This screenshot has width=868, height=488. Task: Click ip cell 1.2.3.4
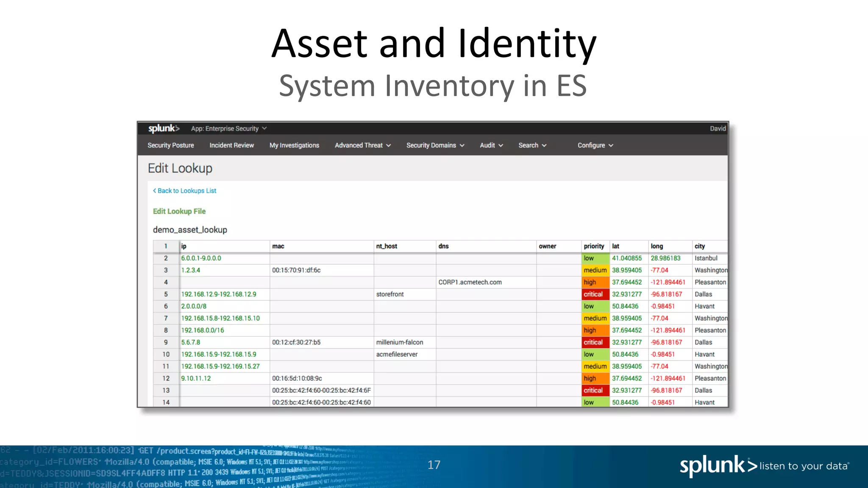coord(225,270)
